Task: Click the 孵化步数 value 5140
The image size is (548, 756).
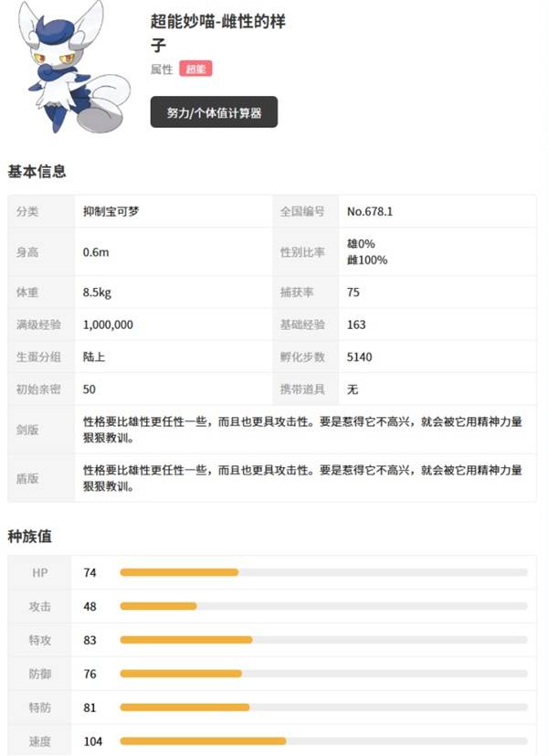Action: (359, 357)
